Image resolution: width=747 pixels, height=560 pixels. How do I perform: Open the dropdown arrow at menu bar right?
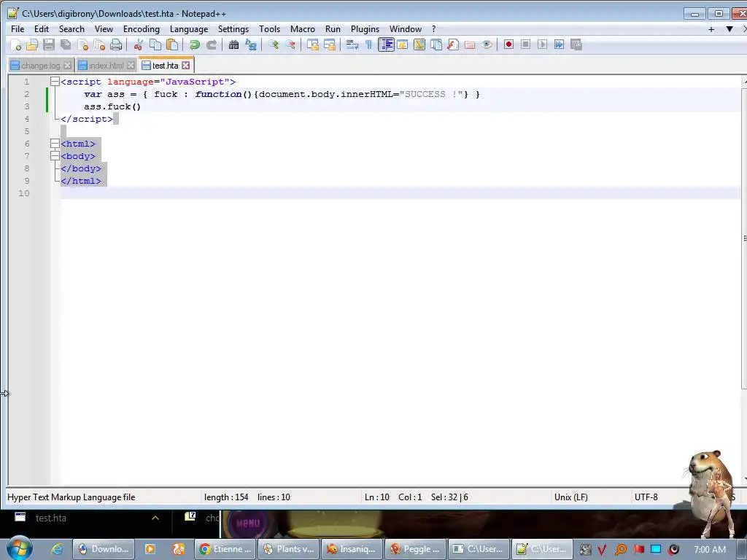pyautogui.click(x=729, y=29)
